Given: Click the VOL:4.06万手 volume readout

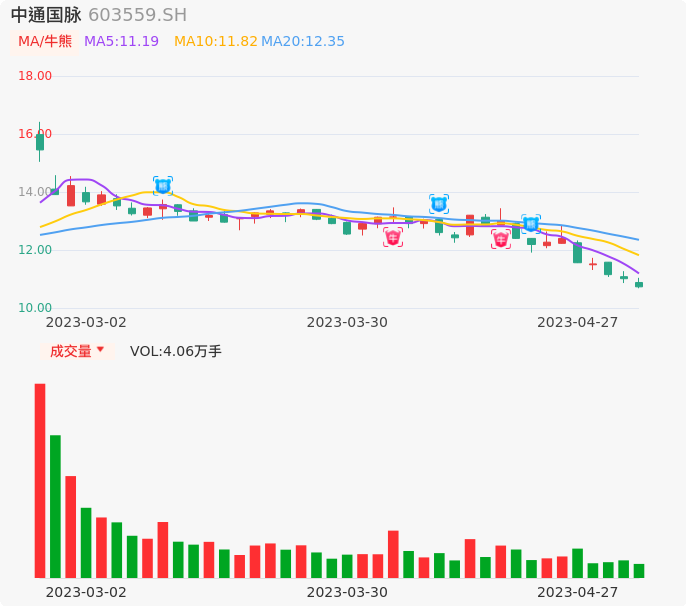Looking at the screenshot, I should 176,351.
